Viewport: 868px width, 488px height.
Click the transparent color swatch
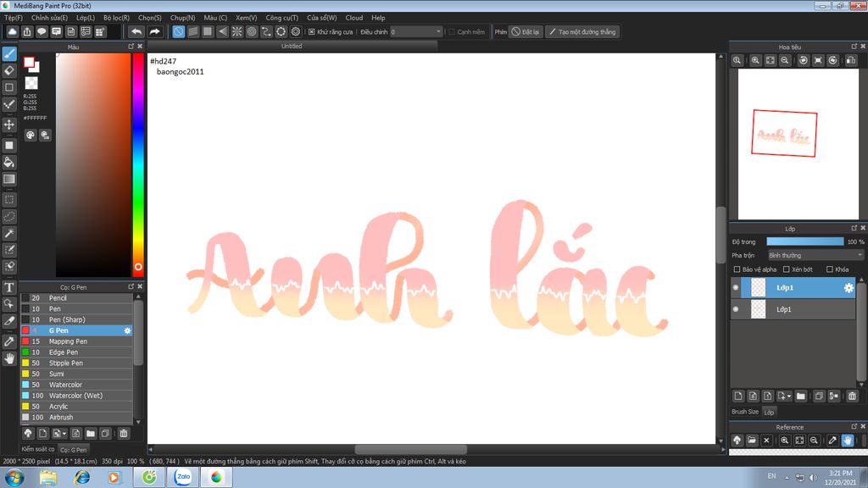tap(31, 83)
